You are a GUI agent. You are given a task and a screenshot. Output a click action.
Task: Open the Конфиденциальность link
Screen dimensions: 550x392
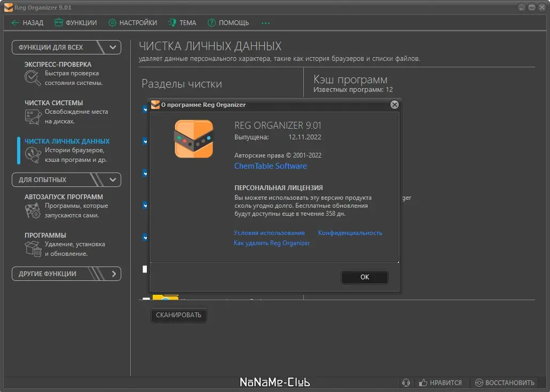click(x=350, y=233)
